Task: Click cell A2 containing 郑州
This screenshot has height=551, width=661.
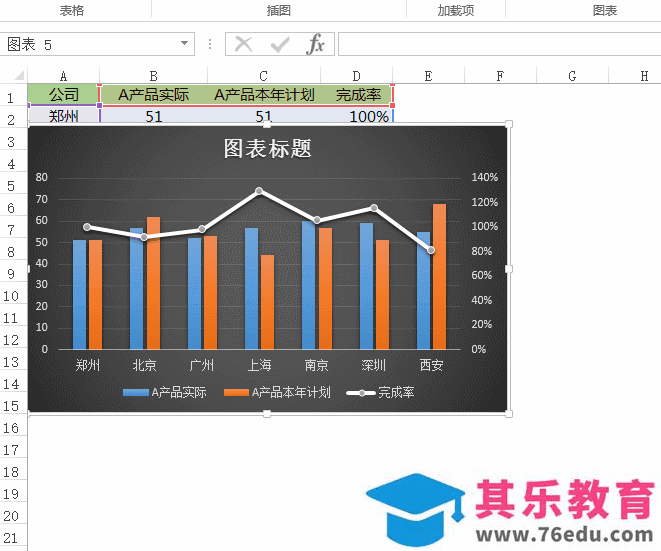Action: coord(63,115)
